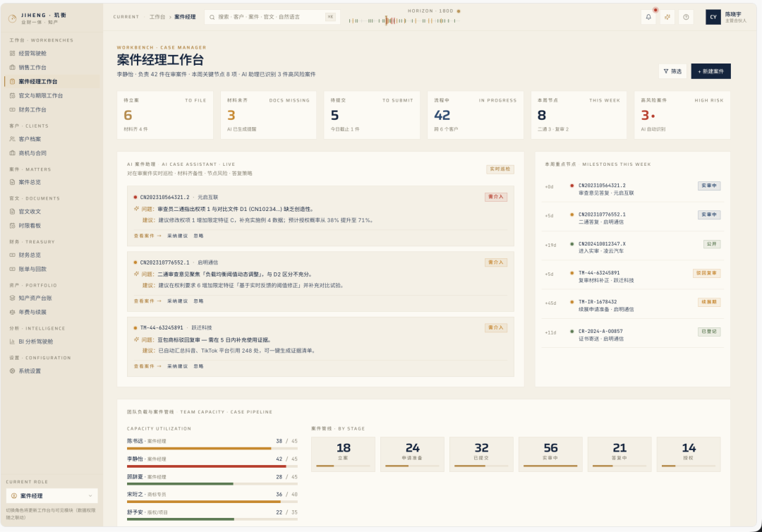
Task: Open 查看案件 for CN202310776552.1
Action: point(147,301)
